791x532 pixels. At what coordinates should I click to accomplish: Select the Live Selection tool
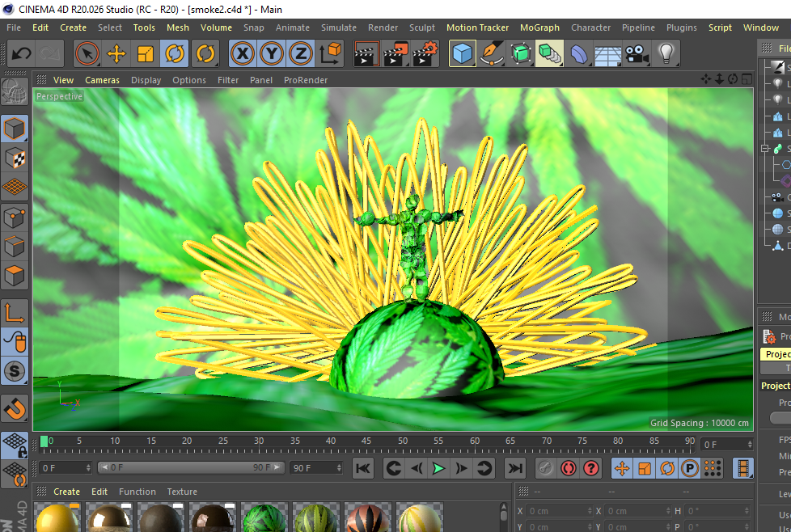(87, 53)
